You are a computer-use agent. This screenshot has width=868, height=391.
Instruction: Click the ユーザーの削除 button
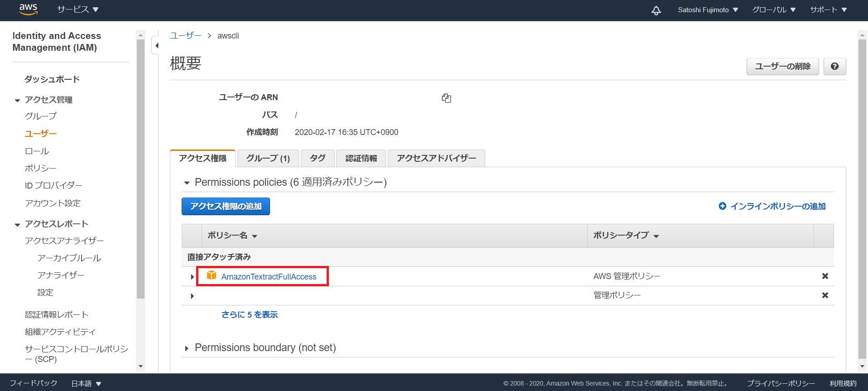click(x=782, y=67)
